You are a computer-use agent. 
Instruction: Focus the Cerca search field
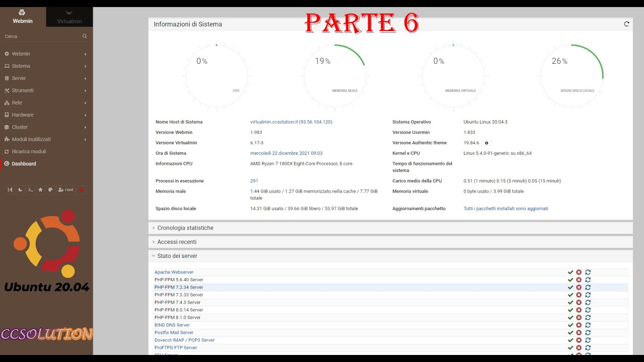[43, 36]
